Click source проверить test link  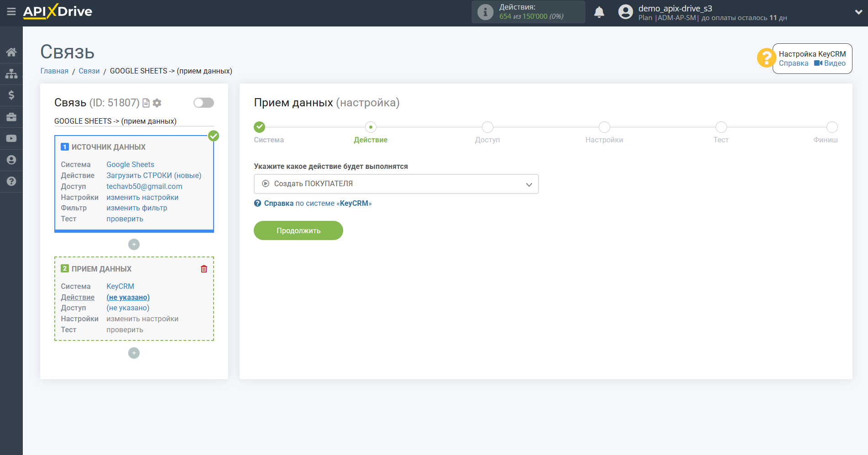(125, 219)
